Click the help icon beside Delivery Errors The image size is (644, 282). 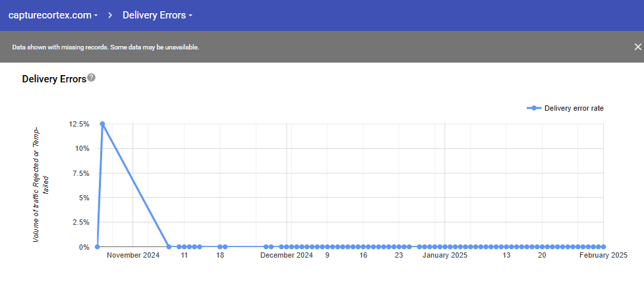pos(92,78)
